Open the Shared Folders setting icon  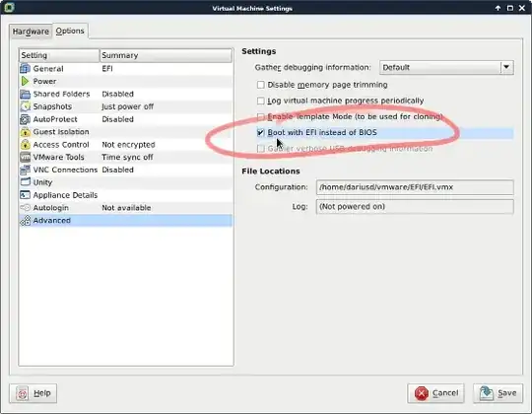pyautogui.click(x=25, y=94)
